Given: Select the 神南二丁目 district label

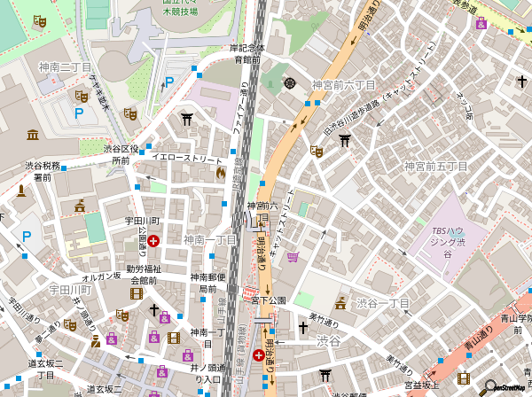Looking at the screenshot, I should 65,66.
